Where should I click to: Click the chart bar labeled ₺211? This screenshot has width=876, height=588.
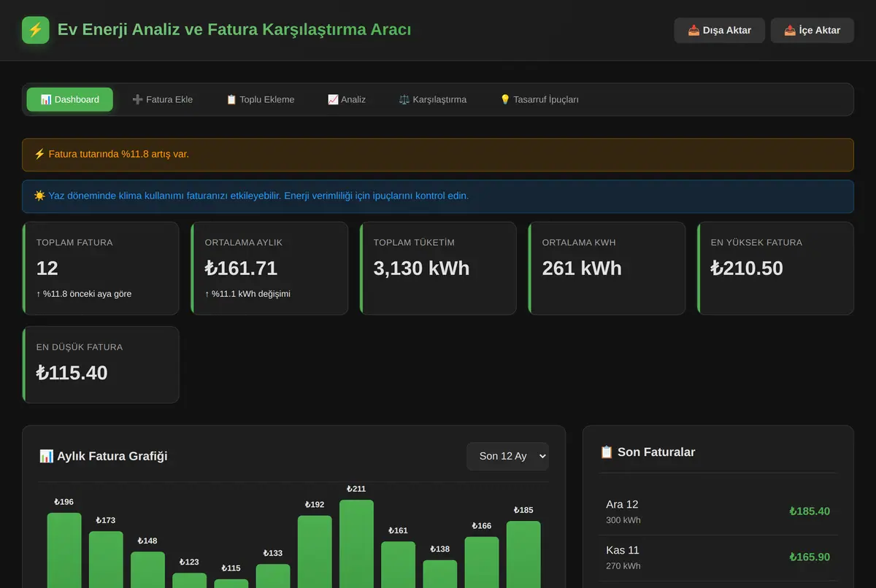click(x=356, y=543)
